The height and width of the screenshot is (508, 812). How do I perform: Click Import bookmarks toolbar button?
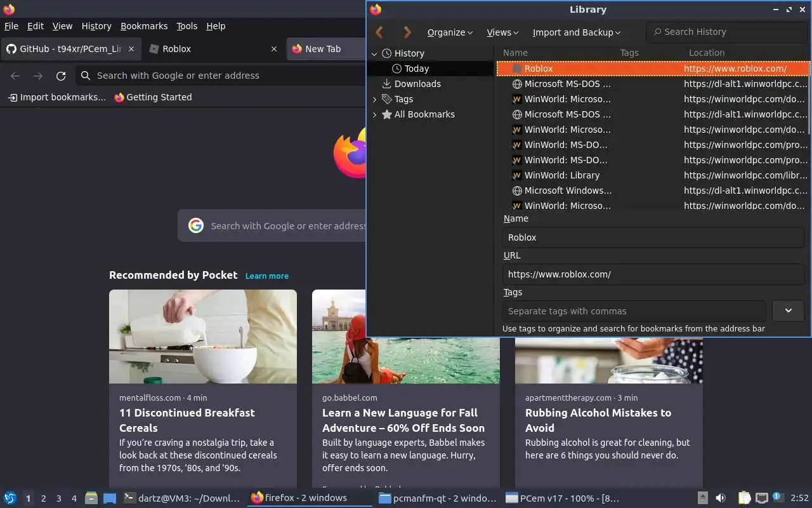pyautogui.click(x=57, y=97)
